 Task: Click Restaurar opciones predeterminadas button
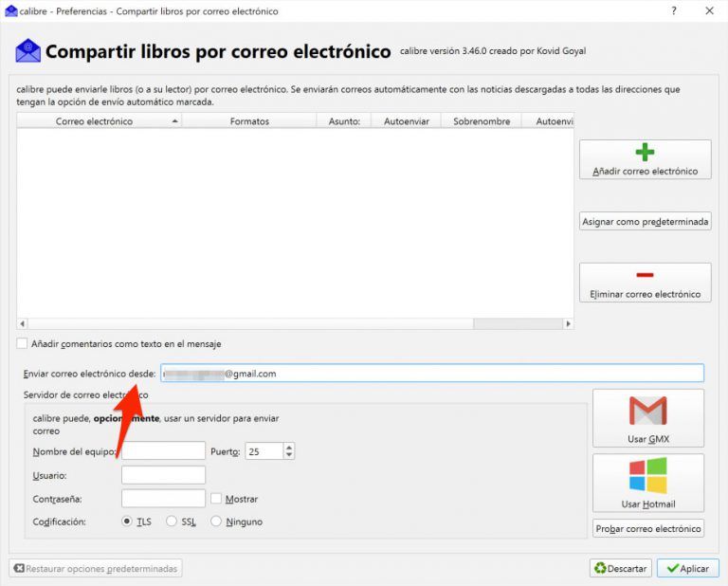[96, 568]
